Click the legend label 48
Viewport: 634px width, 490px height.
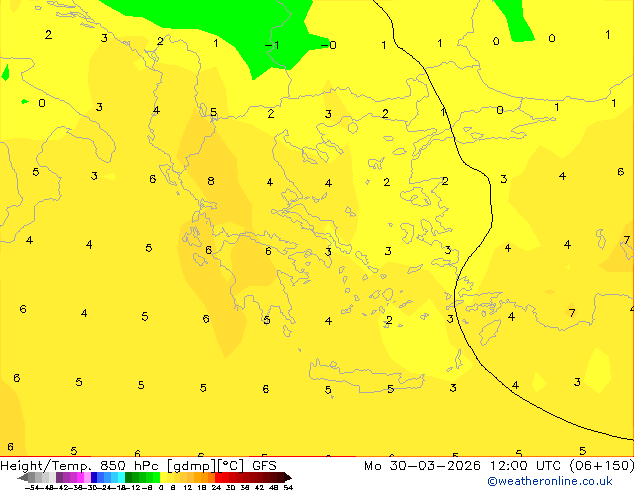click(x=273, y=487)
